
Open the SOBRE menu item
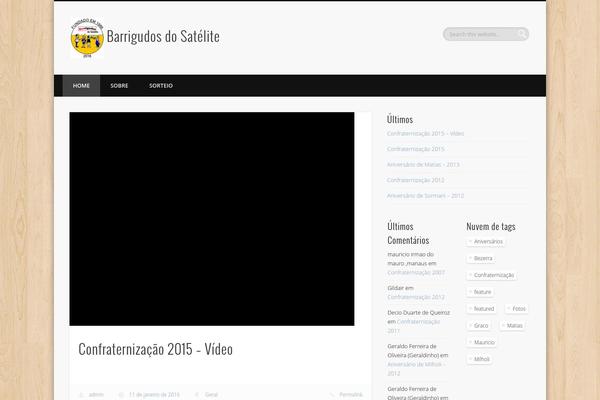tap(119, 86)
